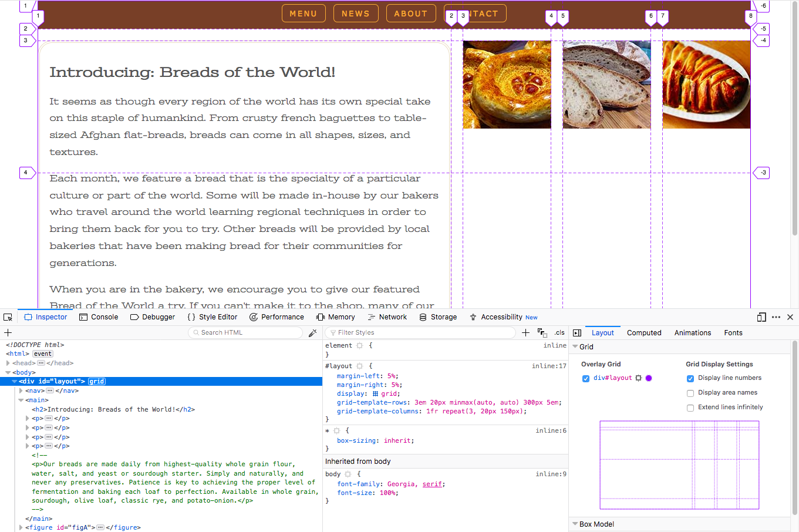Focus the Search HTML field
This screenshot has width=799, height=532.
(x=245, y=332)
